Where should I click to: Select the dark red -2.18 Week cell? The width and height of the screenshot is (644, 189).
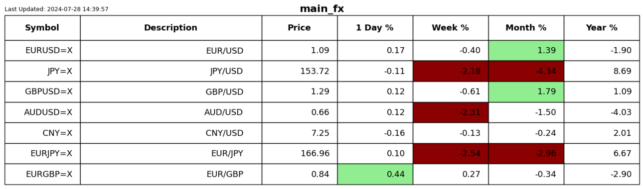coord(451,71)
